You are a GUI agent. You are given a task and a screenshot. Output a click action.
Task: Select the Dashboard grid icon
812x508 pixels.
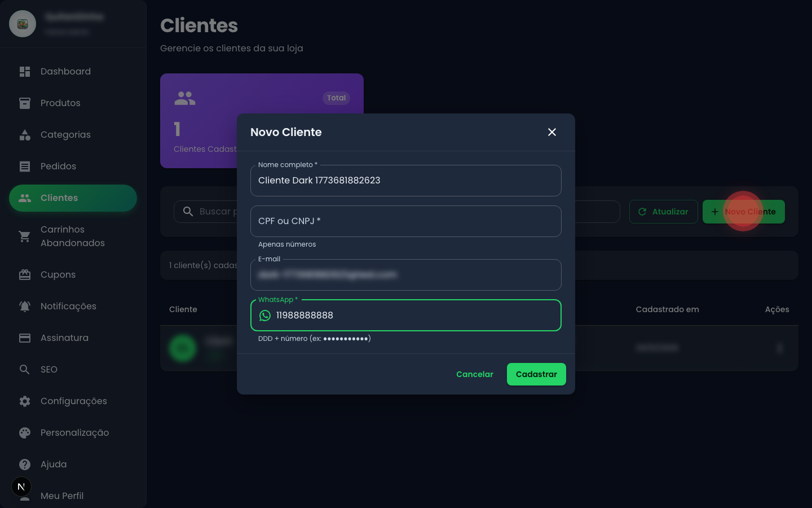pyautogui.click(x=25, y=71)
